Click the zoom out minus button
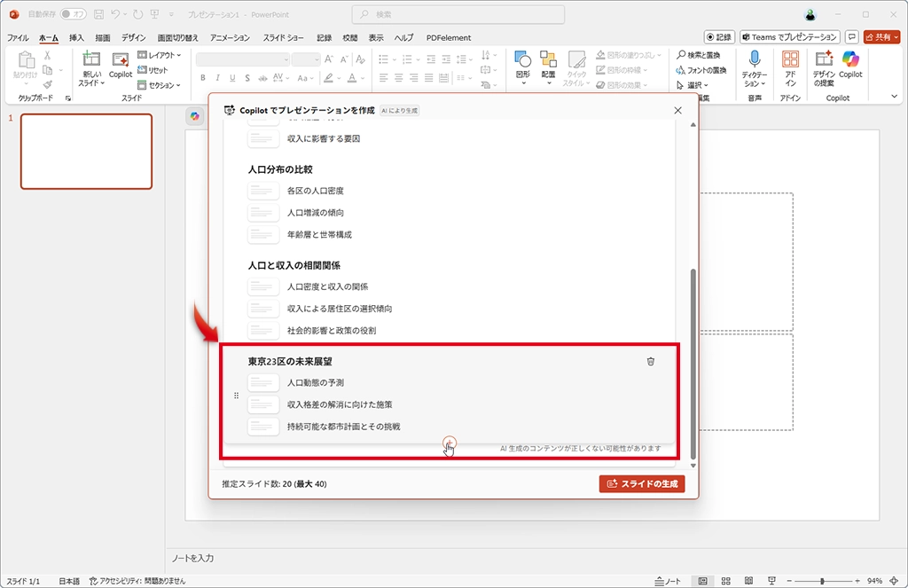 (788, 581)
